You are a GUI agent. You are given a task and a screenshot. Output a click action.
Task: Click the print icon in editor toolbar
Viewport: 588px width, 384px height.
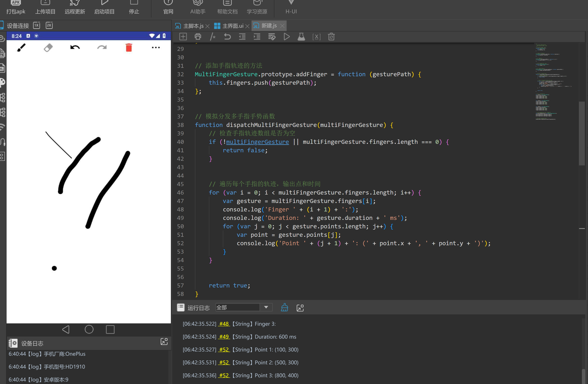[198, 37]
